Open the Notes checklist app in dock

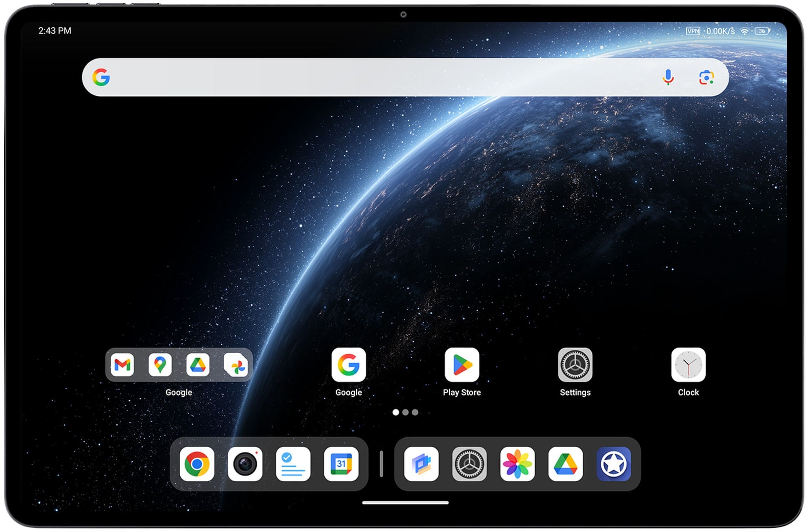click(293, 464)
